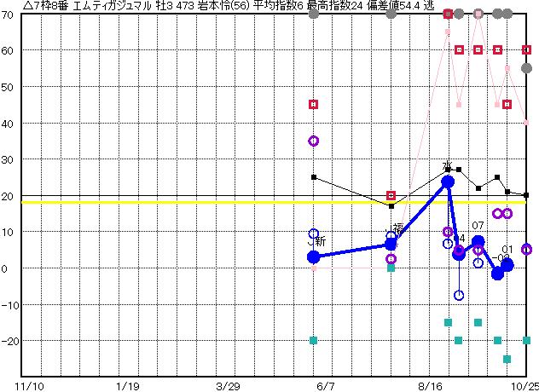539x392 pixels.
Task: Click the 07 data label near blue line
Action: pyautogui.click(x=478, y=226)
